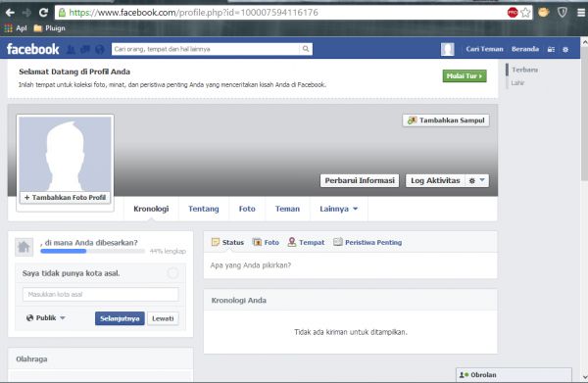The image size is (588, 383).
Task: Open Chrome hamburger menu icon
Action: coord(581,13)
